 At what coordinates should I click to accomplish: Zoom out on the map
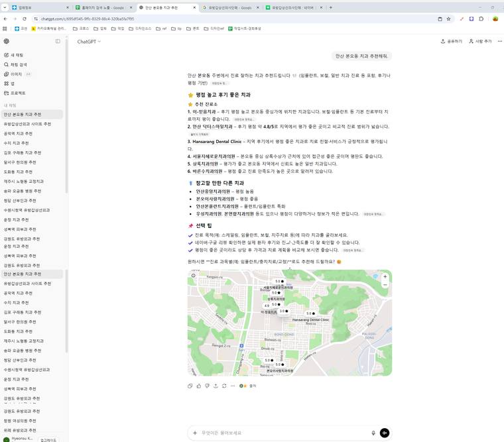pos(385,284)
